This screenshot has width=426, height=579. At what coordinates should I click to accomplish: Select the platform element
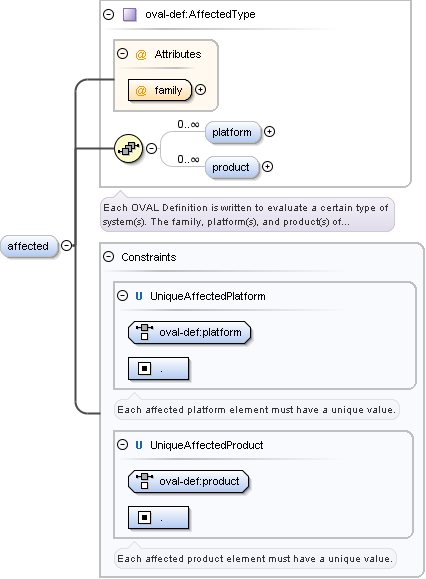[x=233, y=132]
